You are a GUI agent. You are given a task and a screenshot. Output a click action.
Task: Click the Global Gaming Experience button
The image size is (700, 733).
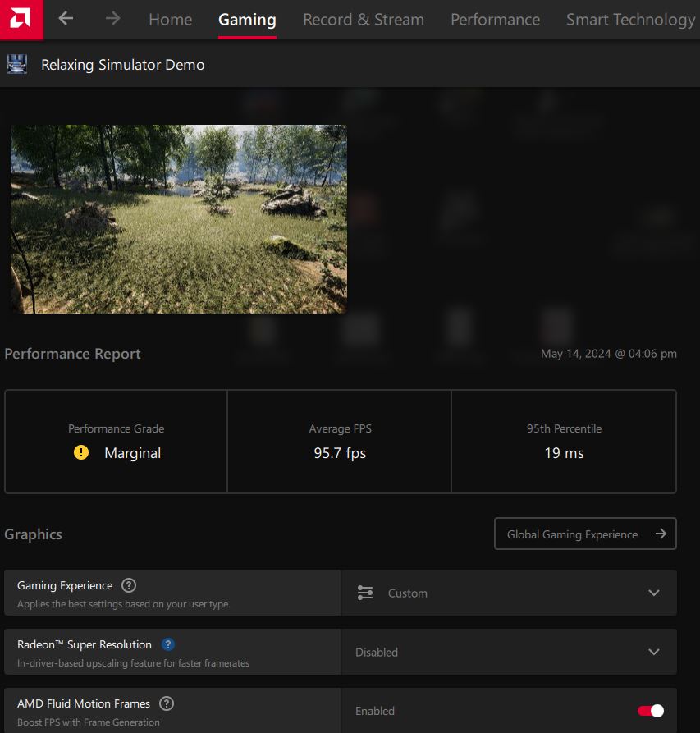(585, 534)
